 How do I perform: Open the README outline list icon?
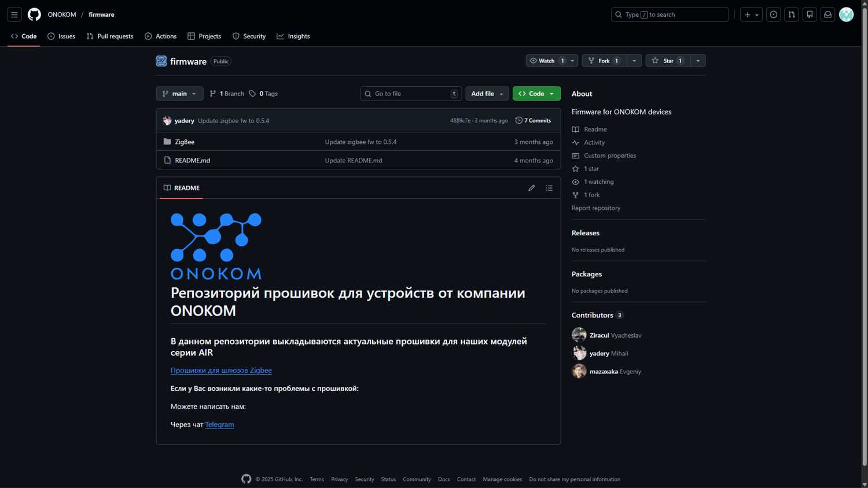pyautogui.click(x=549, y=188)
